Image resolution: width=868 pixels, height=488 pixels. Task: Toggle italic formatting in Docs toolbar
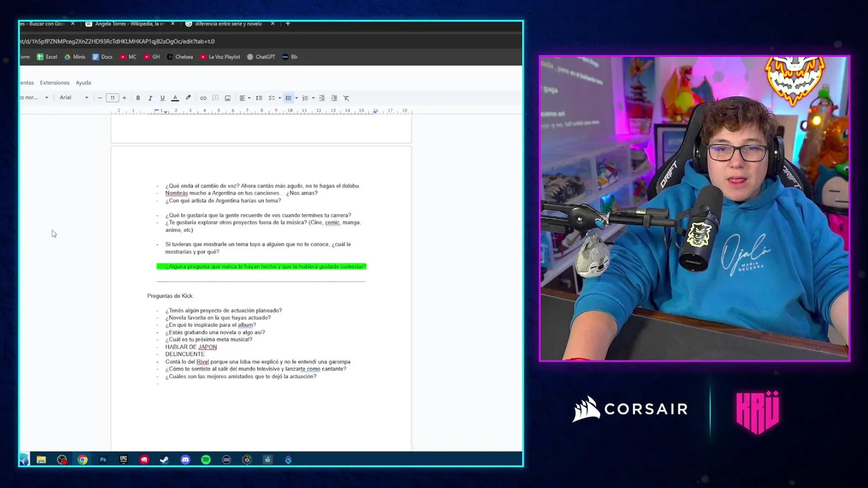pyautogui.click(x=150, y=98)
